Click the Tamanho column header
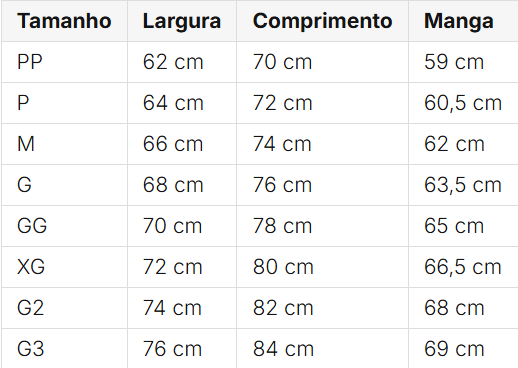 64,21
